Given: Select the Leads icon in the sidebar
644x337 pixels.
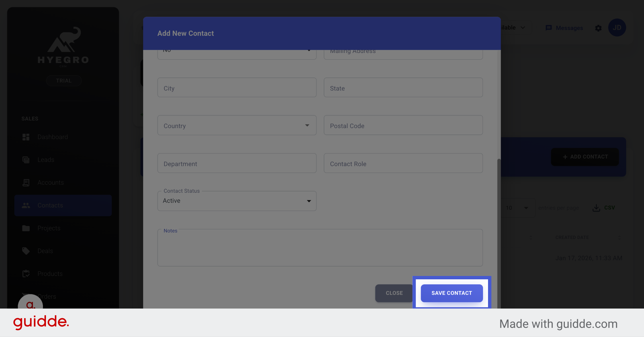Looking at the screenshot, I should 26,160.
